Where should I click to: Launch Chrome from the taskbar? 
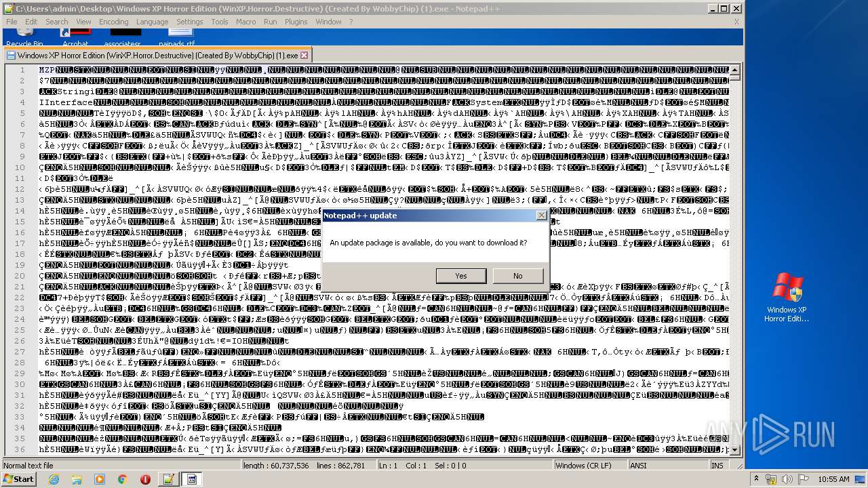point(123,479)
